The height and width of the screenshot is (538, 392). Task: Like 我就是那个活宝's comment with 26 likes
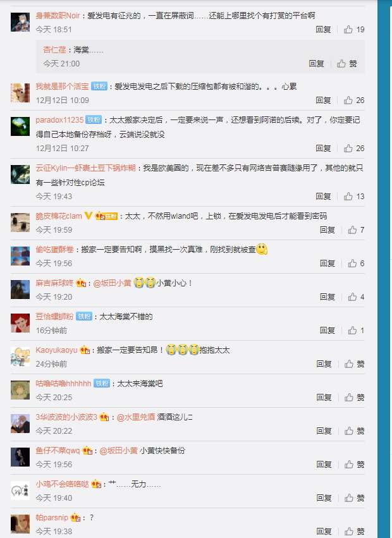354,100
